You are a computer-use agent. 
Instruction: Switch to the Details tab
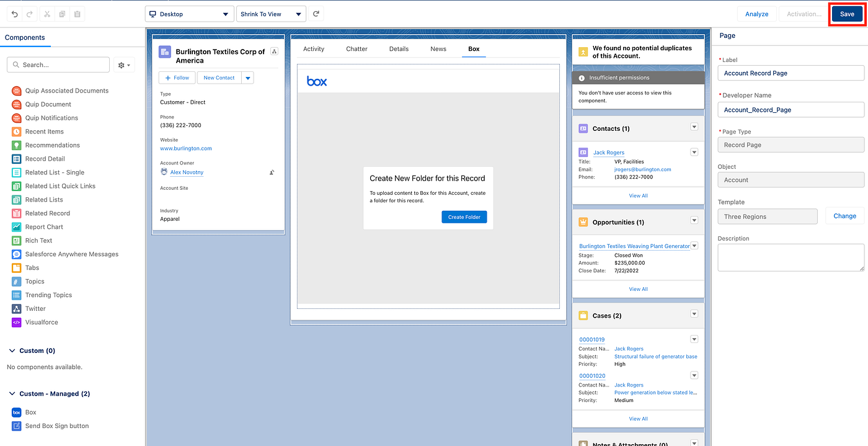pos(399,49)
